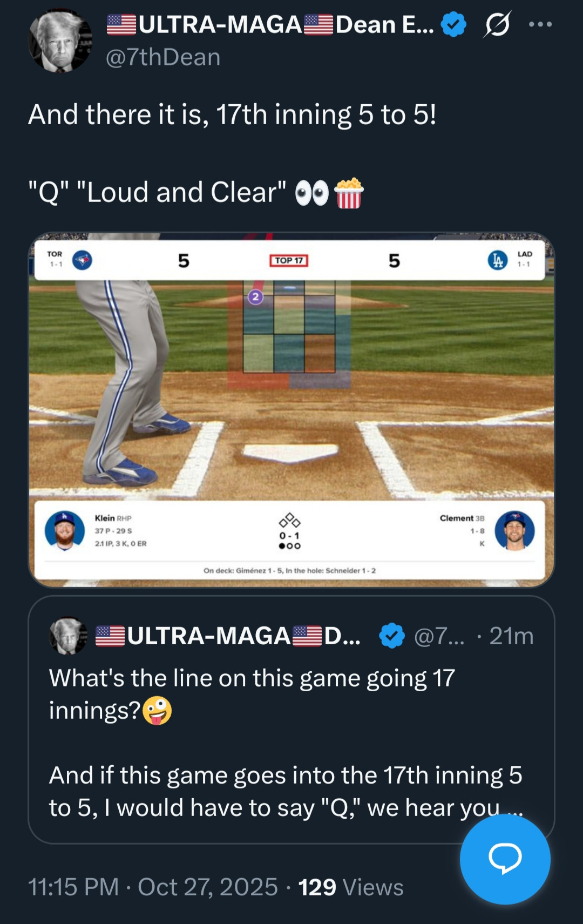
Task: Open the three-dot more options menu
Action: (540, 24)
